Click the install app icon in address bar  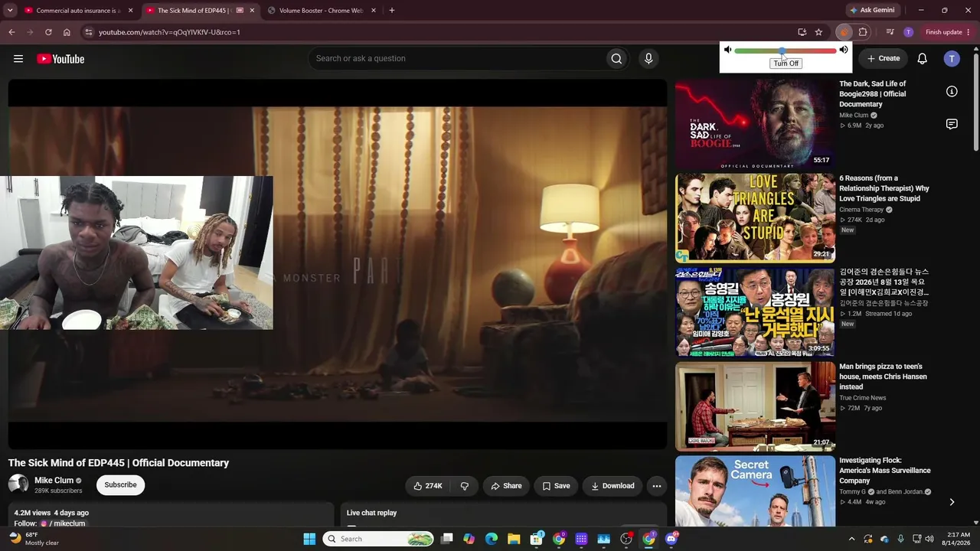802,32
